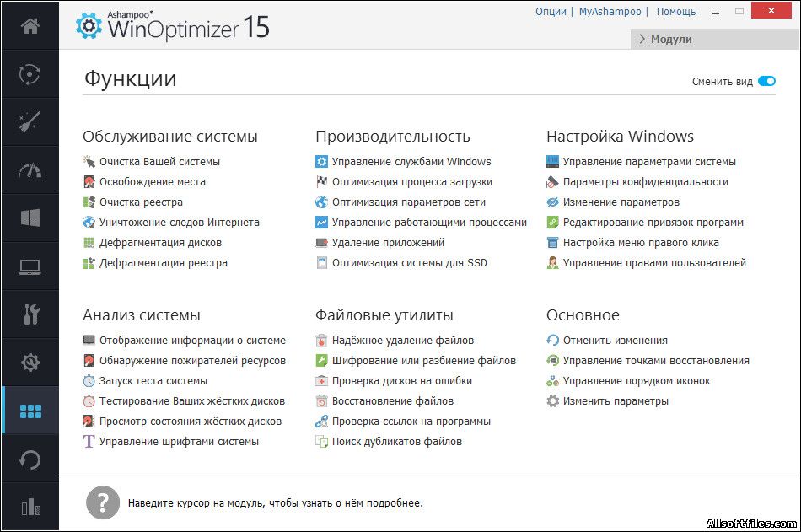Open Восстановление файлов module
Viewport: 801px width, 532px height.
click(393, 401)
